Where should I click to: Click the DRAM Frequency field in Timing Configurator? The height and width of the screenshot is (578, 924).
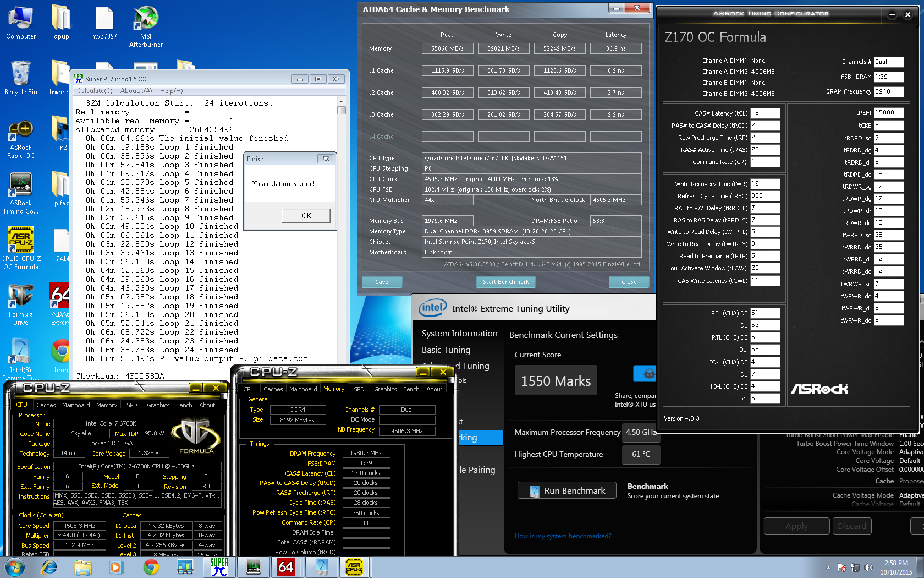point(889,91)
